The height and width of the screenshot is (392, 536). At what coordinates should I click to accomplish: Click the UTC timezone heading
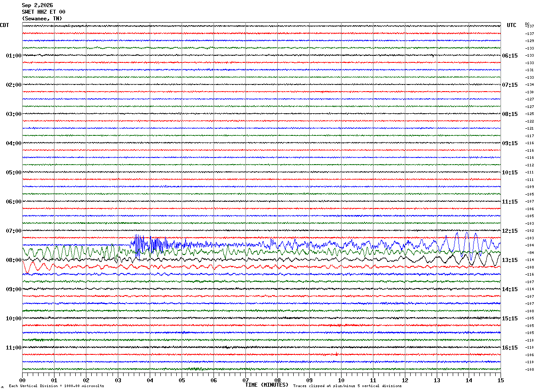512,25
